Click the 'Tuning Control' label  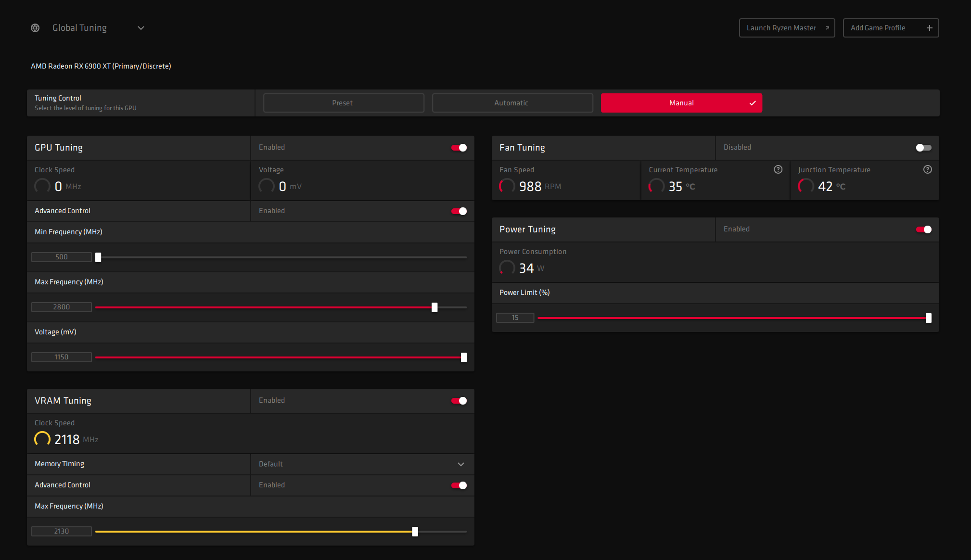pyautogui.click(x=58, y=98)
